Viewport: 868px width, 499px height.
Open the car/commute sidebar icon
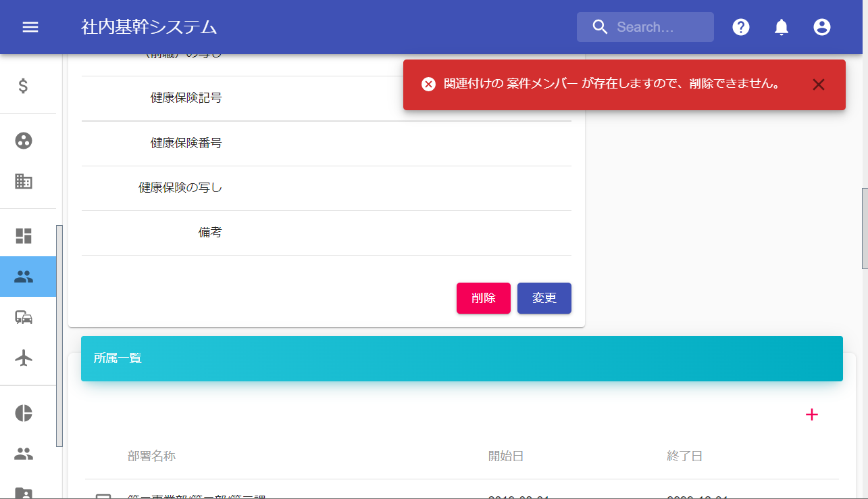click(x=24, y=317)
